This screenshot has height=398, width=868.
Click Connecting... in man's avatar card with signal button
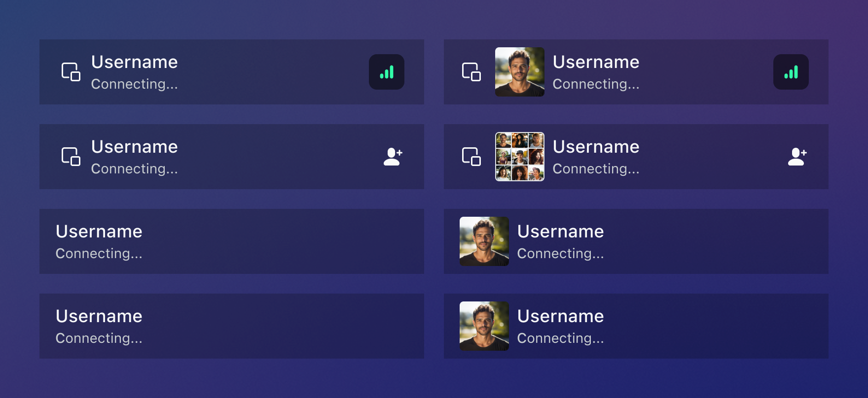tap(596, 84)
